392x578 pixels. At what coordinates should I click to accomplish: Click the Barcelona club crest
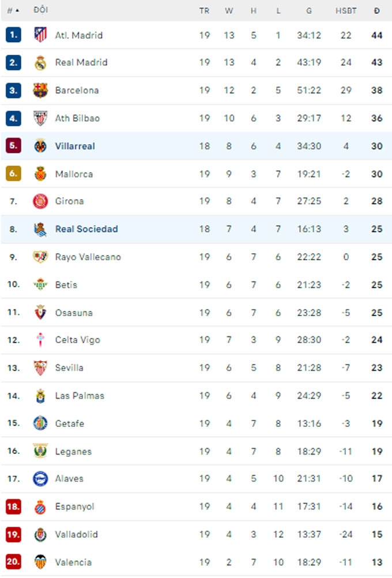coord(40,90)
